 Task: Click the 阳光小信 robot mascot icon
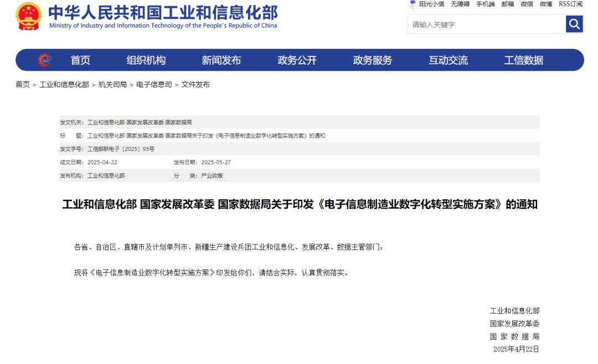tap(413, 4)
